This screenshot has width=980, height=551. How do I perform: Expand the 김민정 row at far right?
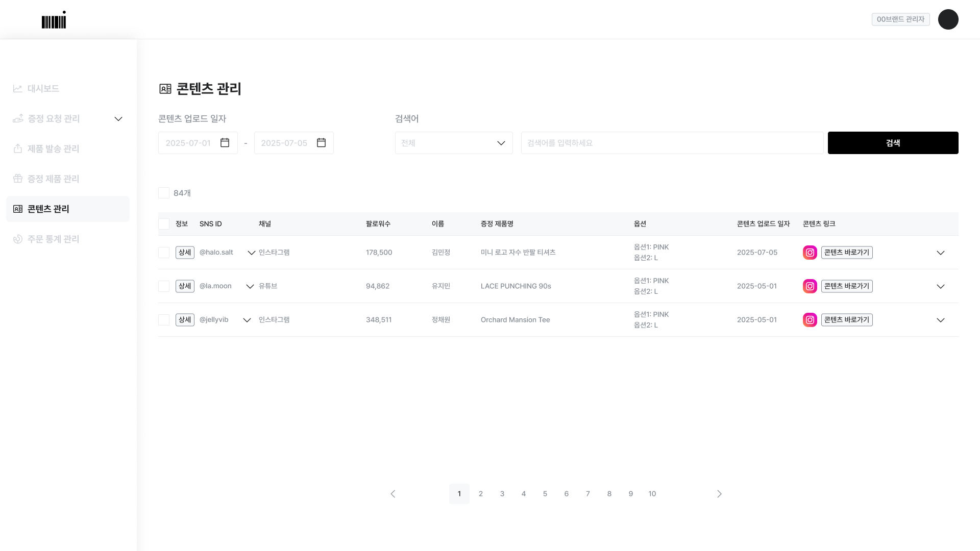point(940,253)
